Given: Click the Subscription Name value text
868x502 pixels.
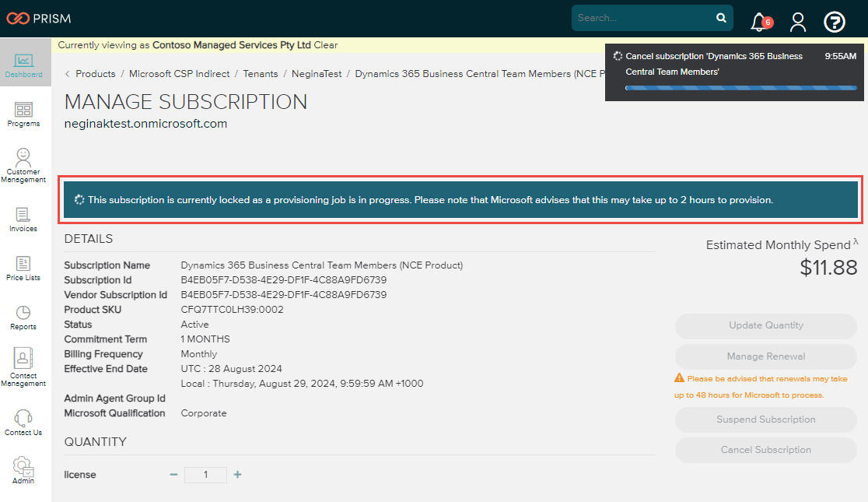Looking at the screenshot, I should click(x=322, y=265).
